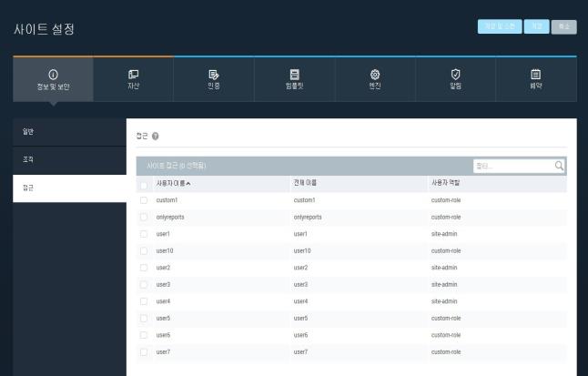
Task: Open the 템플릿 (Templates) tab icon
Action: click(x=294, y=74)
